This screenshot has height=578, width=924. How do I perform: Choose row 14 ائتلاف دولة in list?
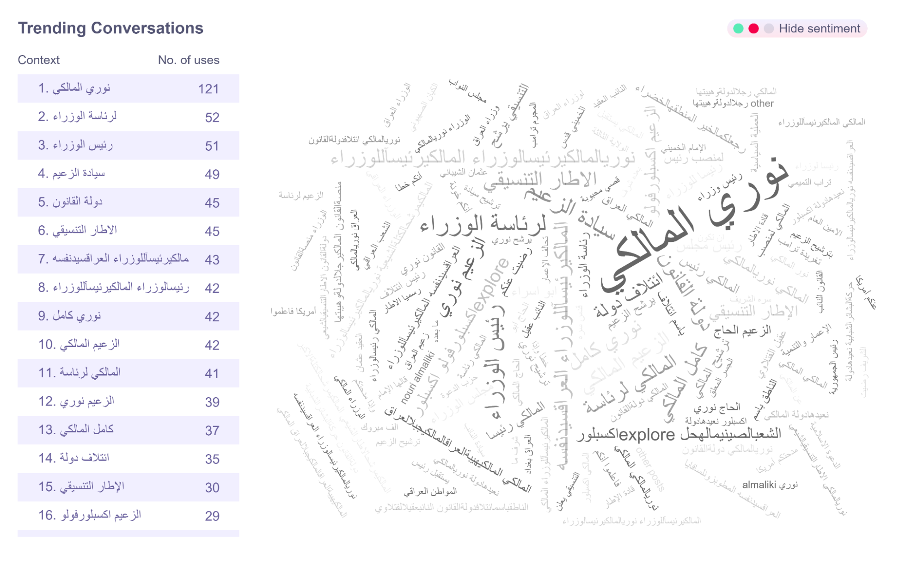point(128,459)
